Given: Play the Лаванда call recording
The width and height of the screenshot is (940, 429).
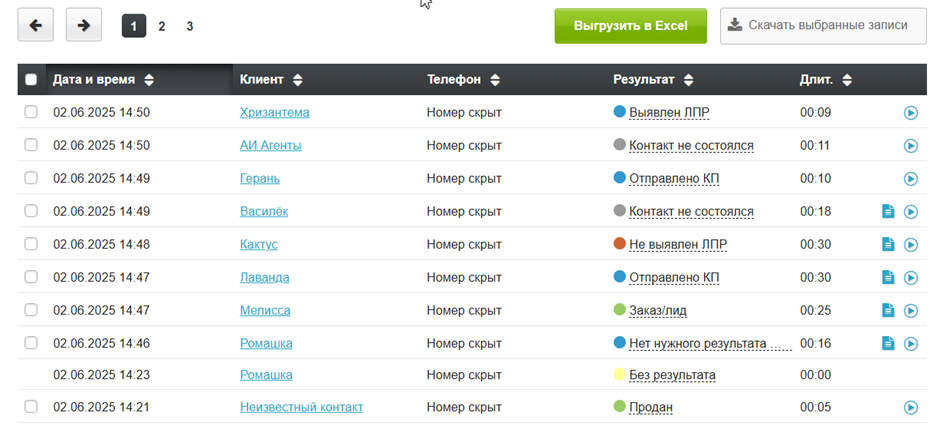Looking at the screenshot, I should (x=910, y=278).
